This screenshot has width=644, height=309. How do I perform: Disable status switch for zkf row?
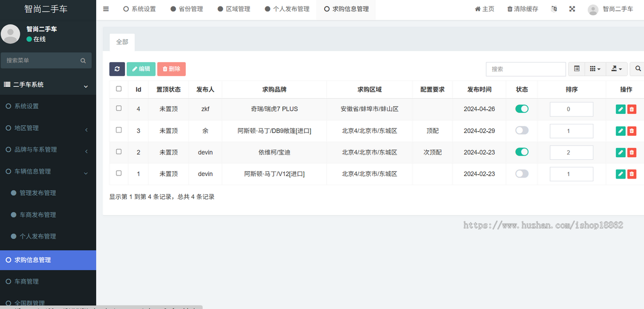click(522, 109)
